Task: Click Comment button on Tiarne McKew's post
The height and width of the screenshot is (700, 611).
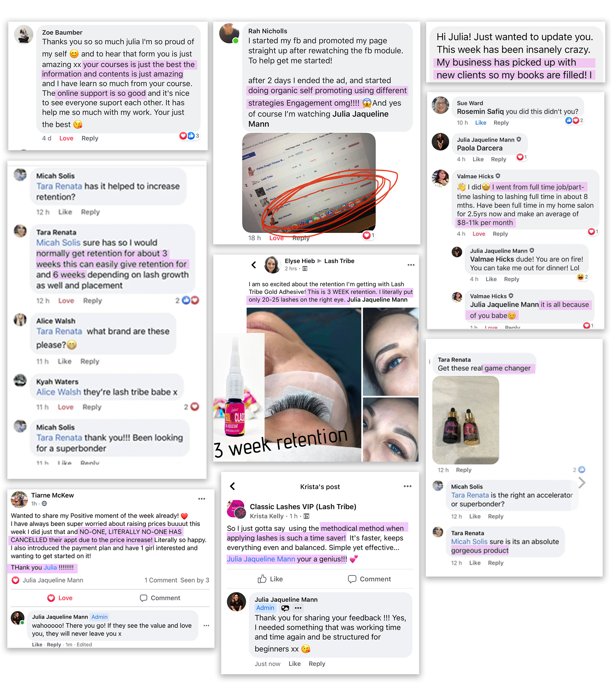Action: 160,598
